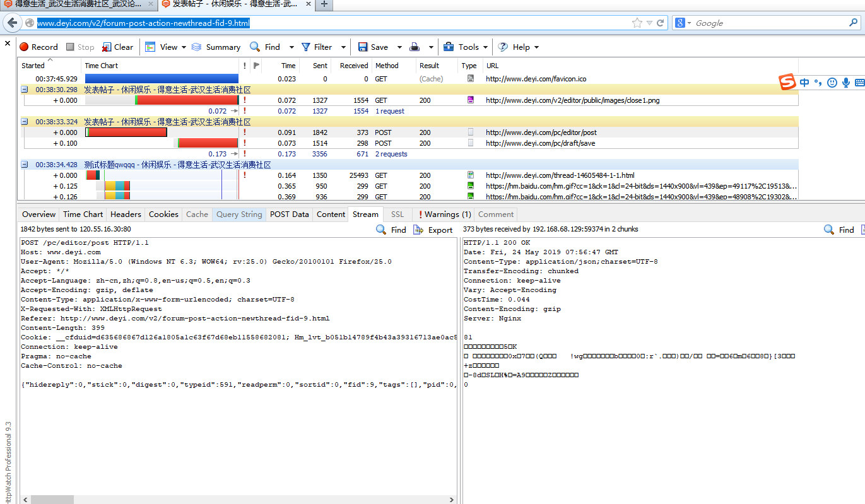The image size is (865, 504).
Task: Collapse the page group started at 00:38:30.298
Action: coord(25,90)
